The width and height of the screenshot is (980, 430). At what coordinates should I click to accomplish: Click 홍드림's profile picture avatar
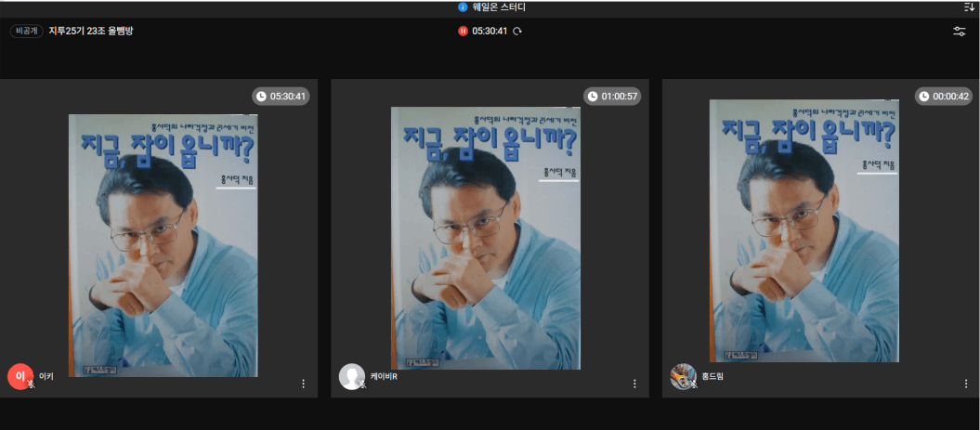click(x=683, y=376)
